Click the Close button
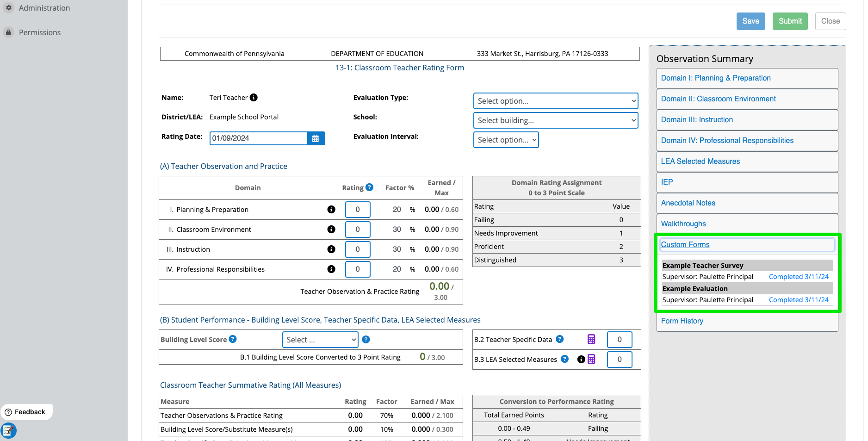Viewport: 868px width, 441px height. [x=831, y=21]
